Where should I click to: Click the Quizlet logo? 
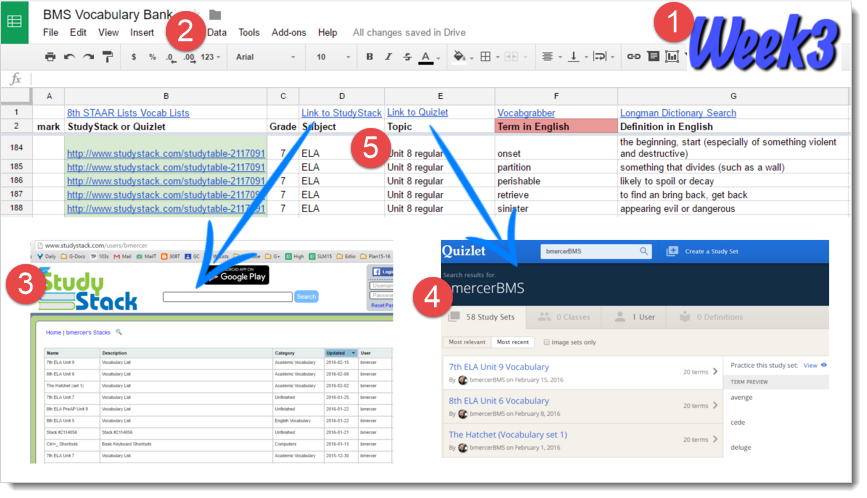click(x=463, y=251)
